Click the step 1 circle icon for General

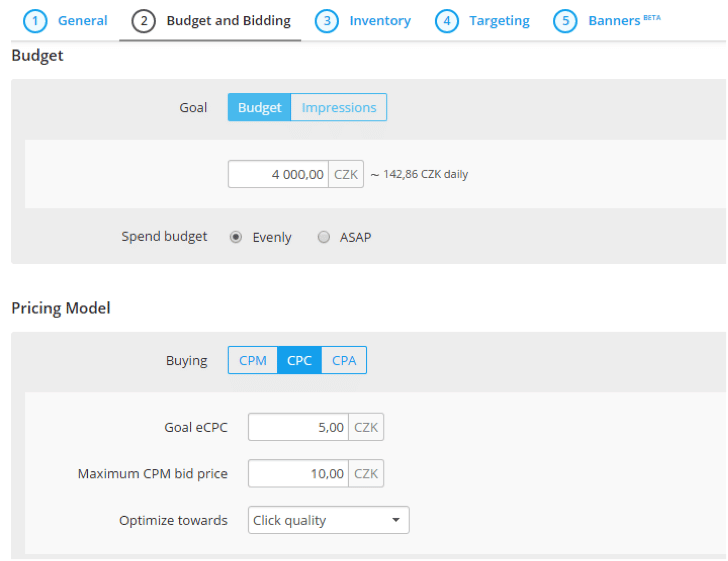click(x=35, y=21)
